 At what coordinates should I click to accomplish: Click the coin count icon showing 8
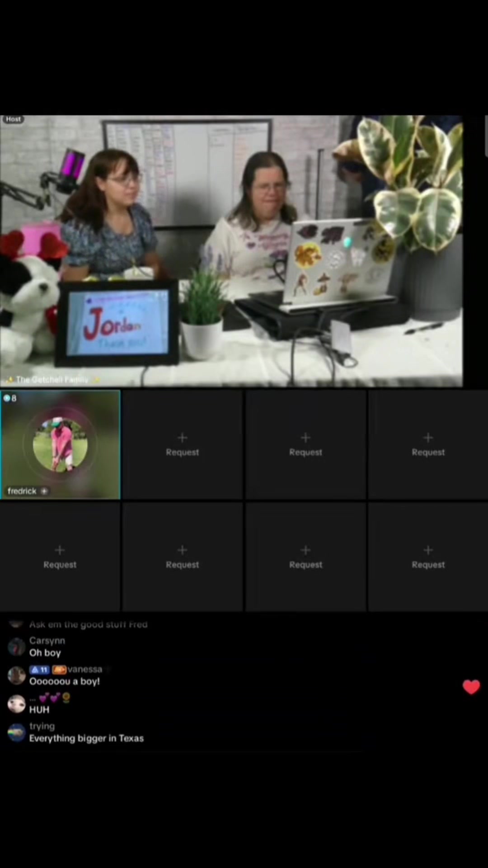(x=10, y=398)
